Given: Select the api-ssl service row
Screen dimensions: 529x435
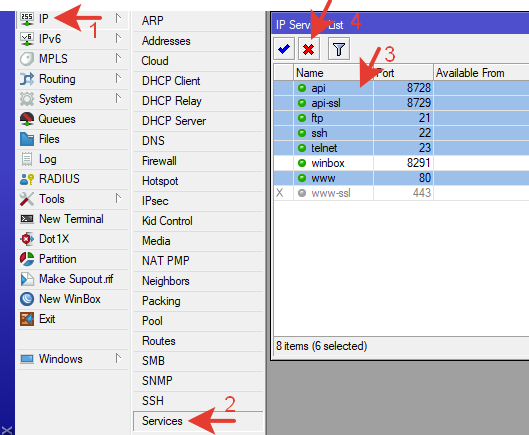Looking at the screenshot, I should [401, 103].
